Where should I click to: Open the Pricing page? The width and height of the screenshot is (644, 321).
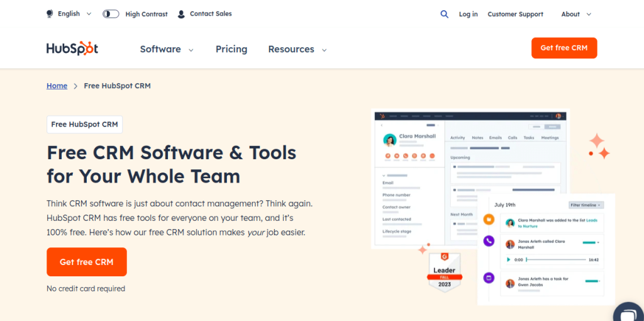click(x=231, y=49)
